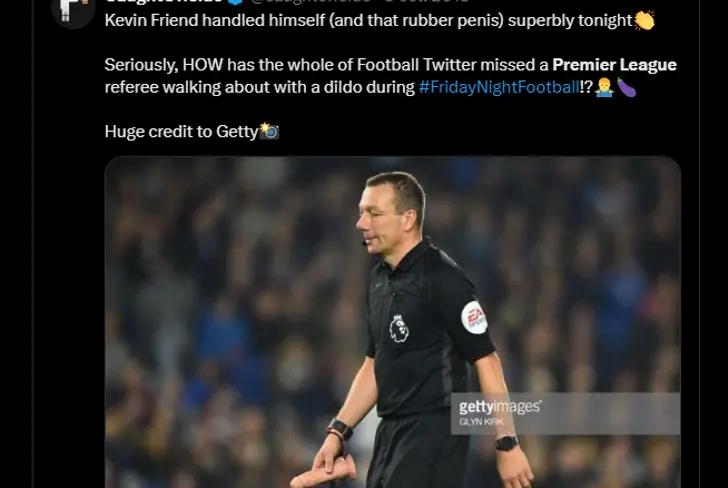Click the facepalm person emoji

[604, 87]
